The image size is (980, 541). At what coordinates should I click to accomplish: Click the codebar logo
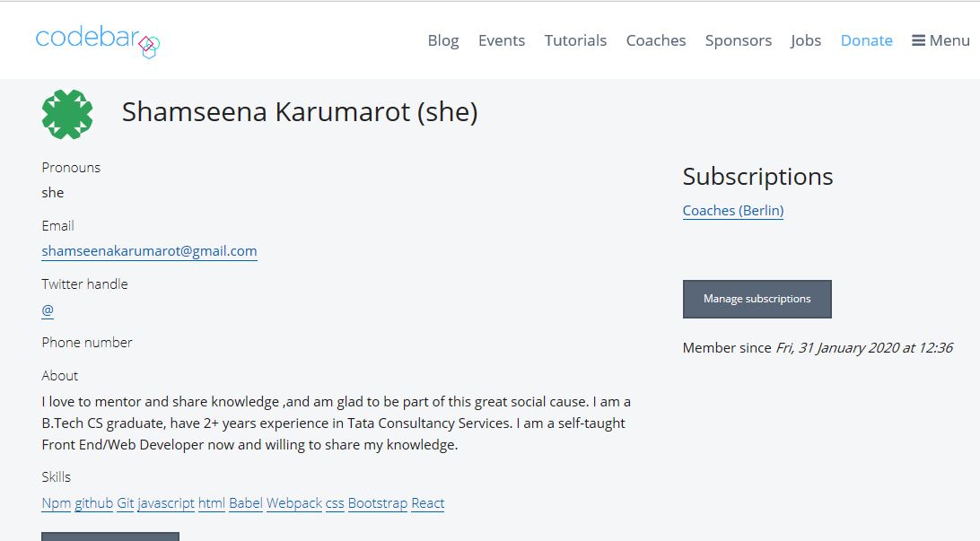[98, 41]
